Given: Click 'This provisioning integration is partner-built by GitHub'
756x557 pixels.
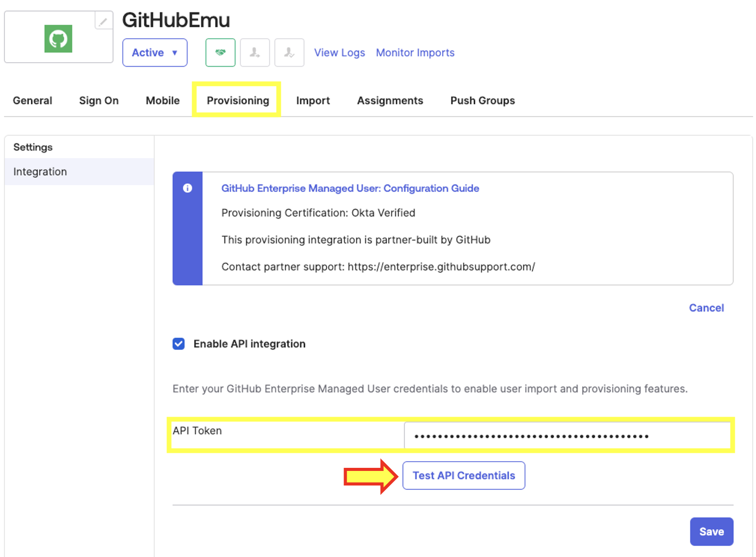Looking at the screenshot, I should point(356,240).
